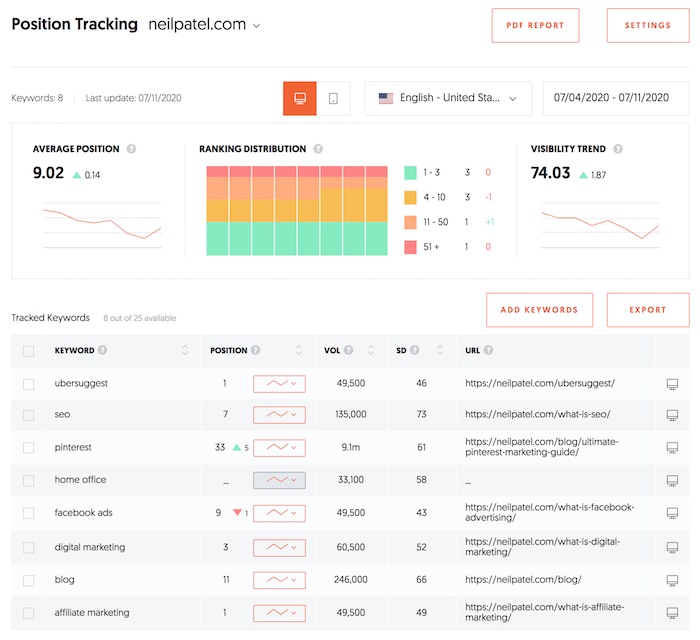The width and height of the screenshot is (700, 640).
Task: Expand position trend for facebook ads
Action: point(279,513)
